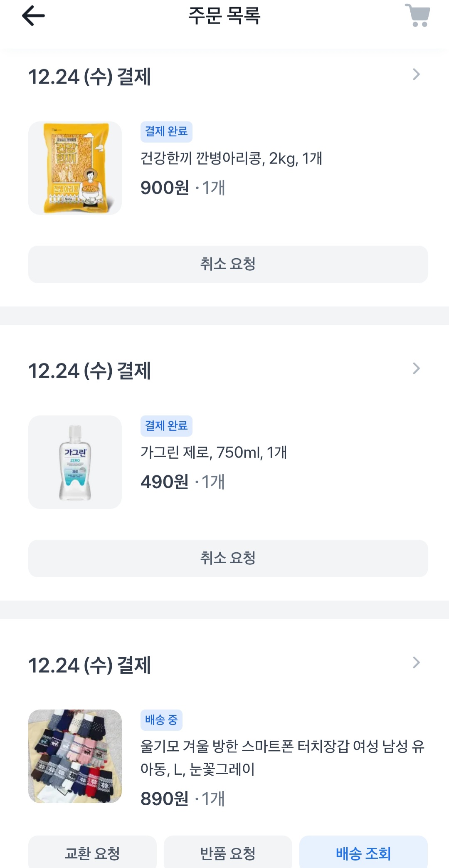The height and width of the screenshot is (868, 449).
Task: Open the 건강한끼 깐병아리콩 product title
Action: pos(231,158)
